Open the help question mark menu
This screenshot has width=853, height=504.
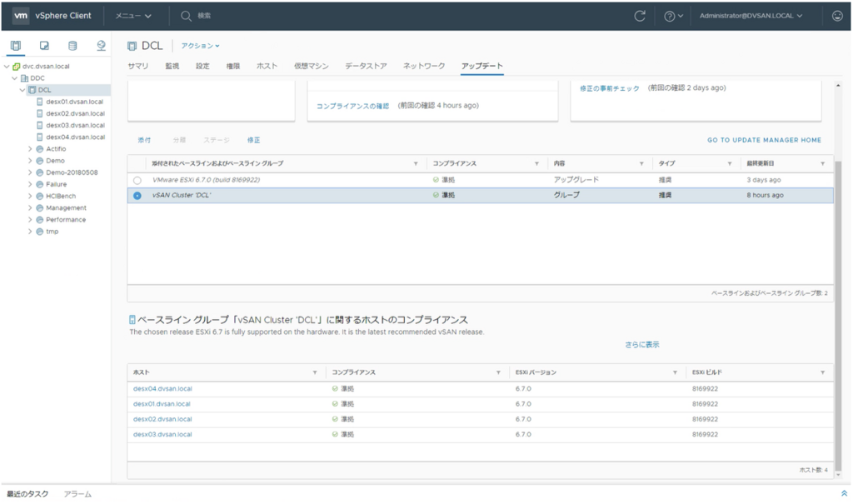click(673, 16)
